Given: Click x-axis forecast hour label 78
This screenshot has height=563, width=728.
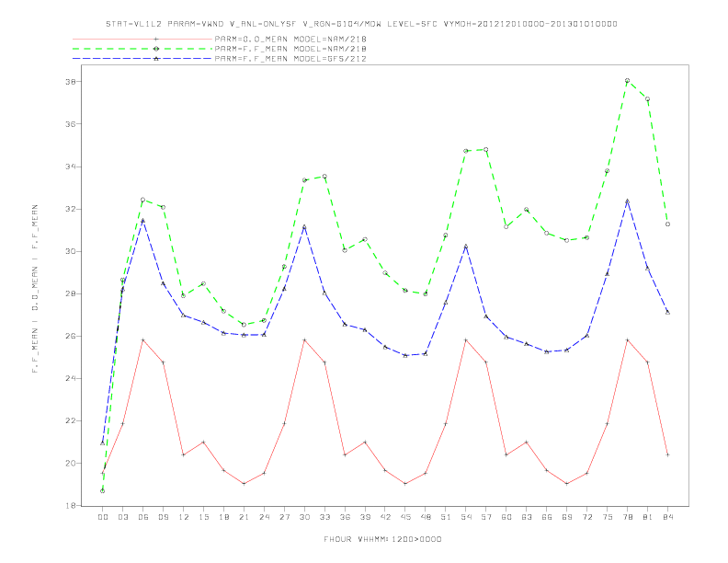Looking at the screenshot, I should click(627, 517).
